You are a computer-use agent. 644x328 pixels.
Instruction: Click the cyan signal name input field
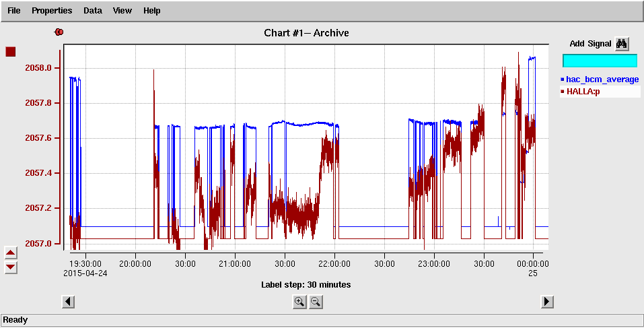600,61
